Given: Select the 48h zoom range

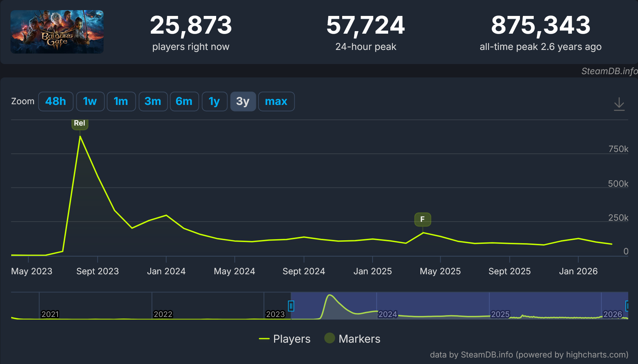Looking at the screenshot, I should 56,101.
